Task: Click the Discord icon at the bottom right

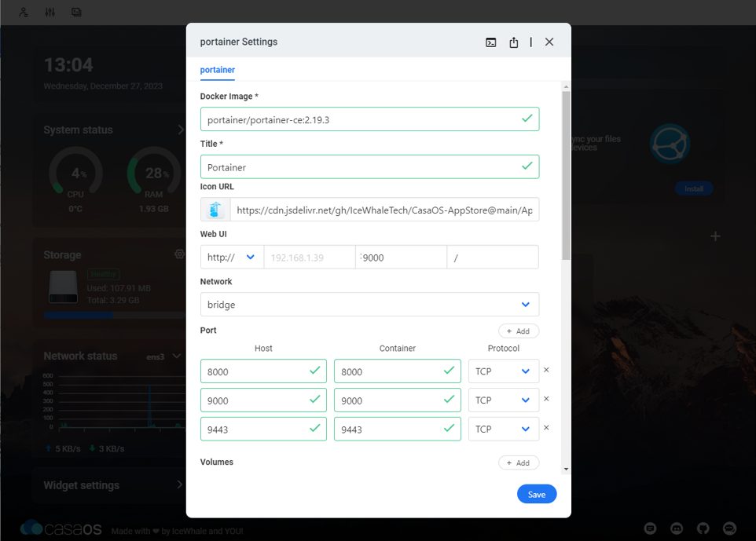Action: (675, 528)
